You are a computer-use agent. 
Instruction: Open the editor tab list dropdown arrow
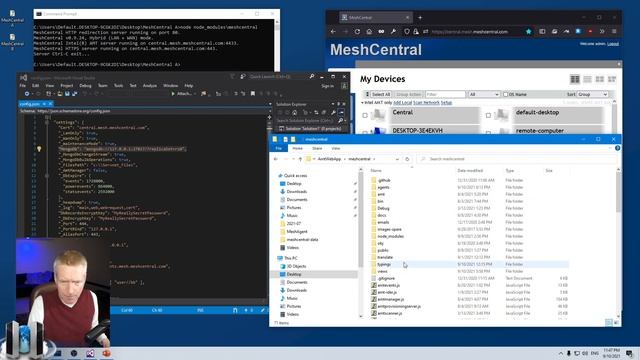(270, 104)
